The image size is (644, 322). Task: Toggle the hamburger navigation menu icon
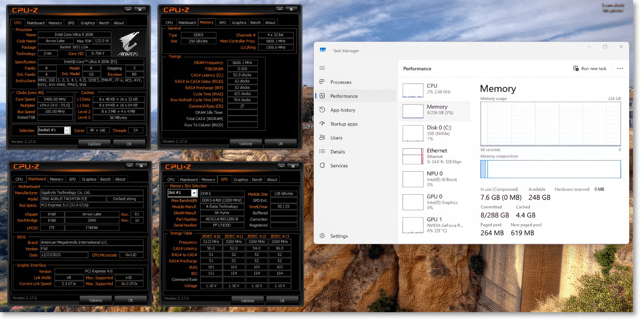[x=322, y=68]
